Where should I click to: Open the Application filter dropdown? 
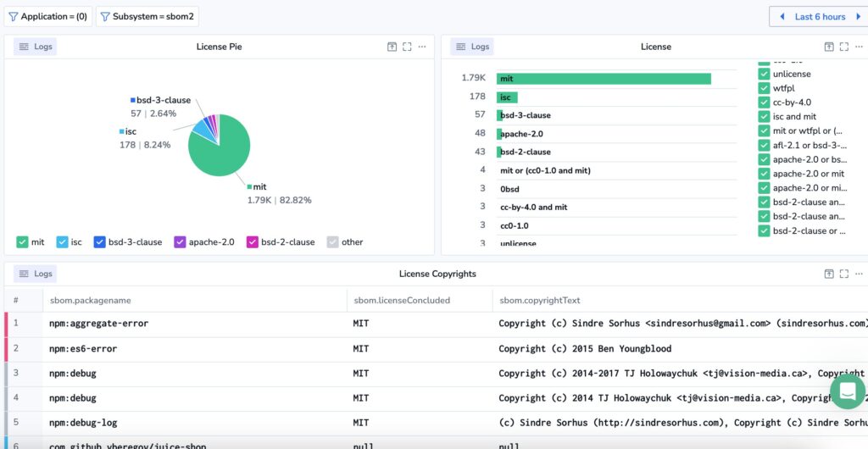(47, 17)
